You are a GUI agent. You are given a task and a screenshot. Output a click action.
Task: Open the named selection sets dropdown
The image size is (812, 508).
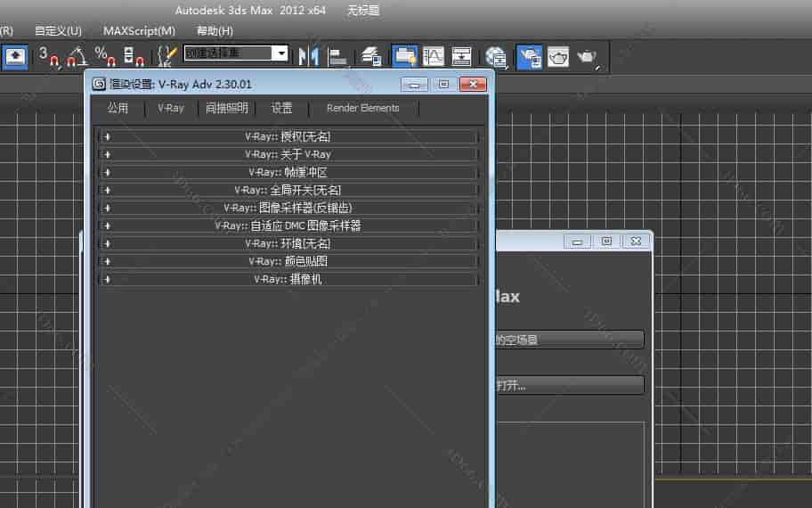280,53
